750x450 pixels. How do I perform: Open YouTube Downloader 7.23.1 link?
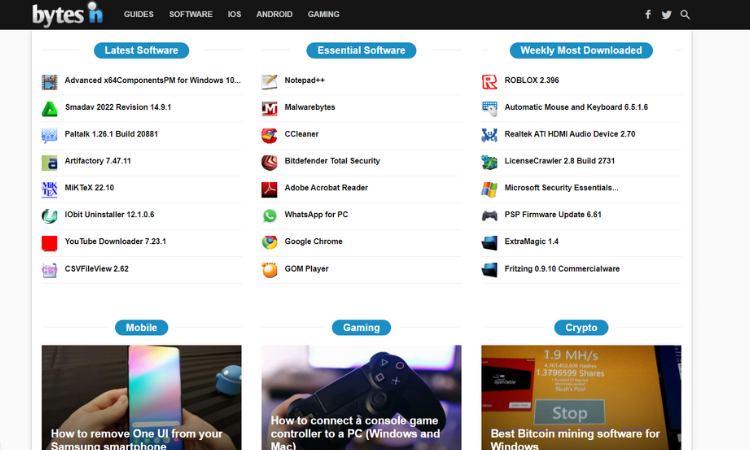coord(115,241)
